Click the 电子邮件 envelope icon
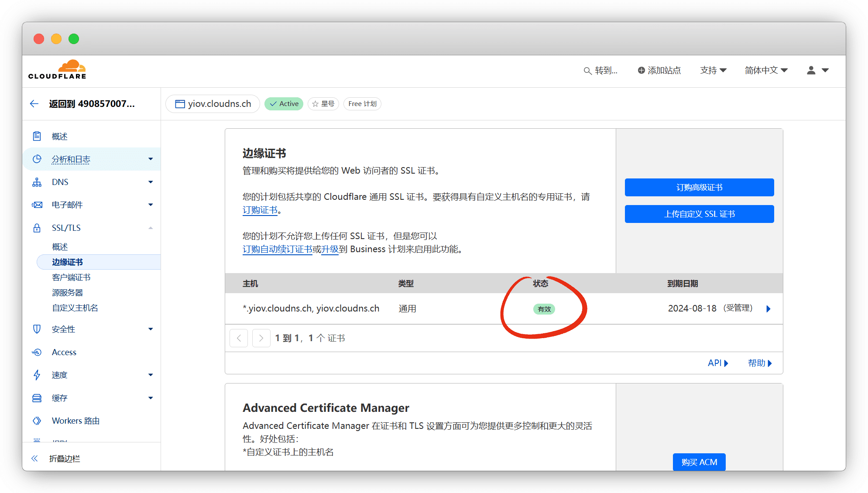The image size is (868, 493). (x=37, y=205)
